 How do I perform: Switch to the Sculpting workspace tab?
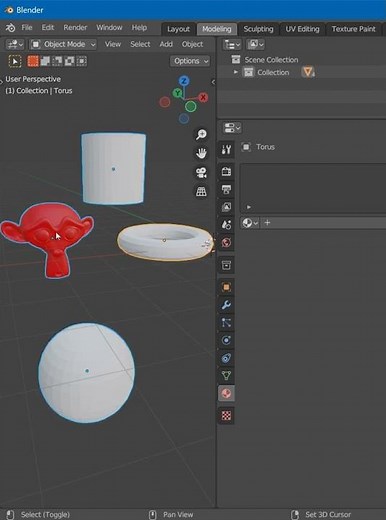(258, 29)
